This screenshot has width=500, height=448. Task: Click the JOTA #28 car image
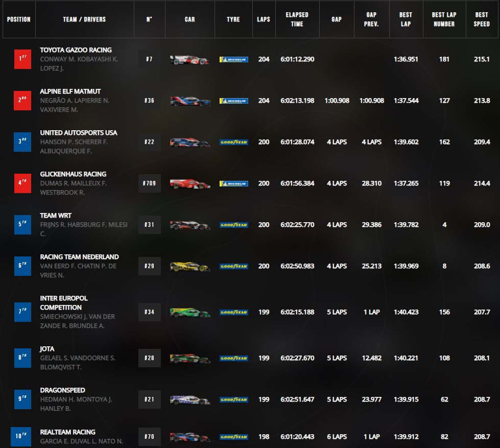[x=189, y=359]
